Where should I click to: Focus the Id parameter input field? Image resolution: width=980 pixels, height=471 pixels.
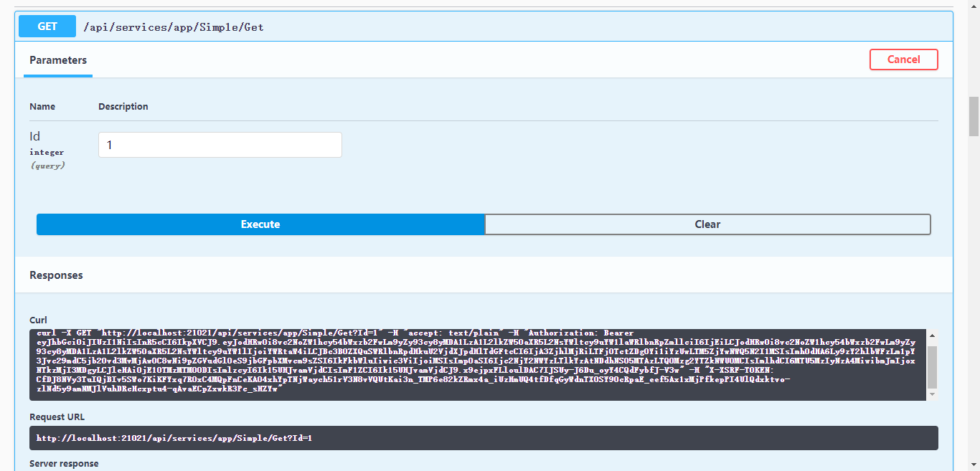coord(220,145)
